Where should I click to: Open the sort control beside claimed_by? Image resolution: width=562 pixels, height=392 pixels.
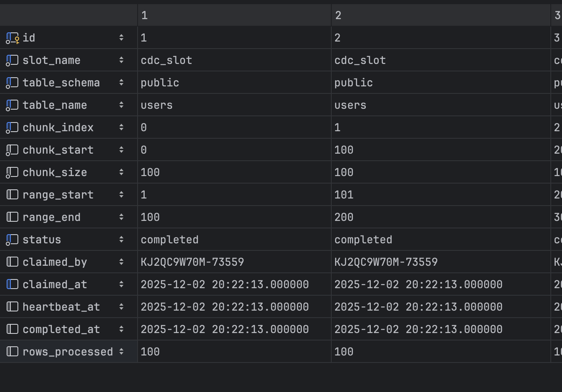click(121, 262)
